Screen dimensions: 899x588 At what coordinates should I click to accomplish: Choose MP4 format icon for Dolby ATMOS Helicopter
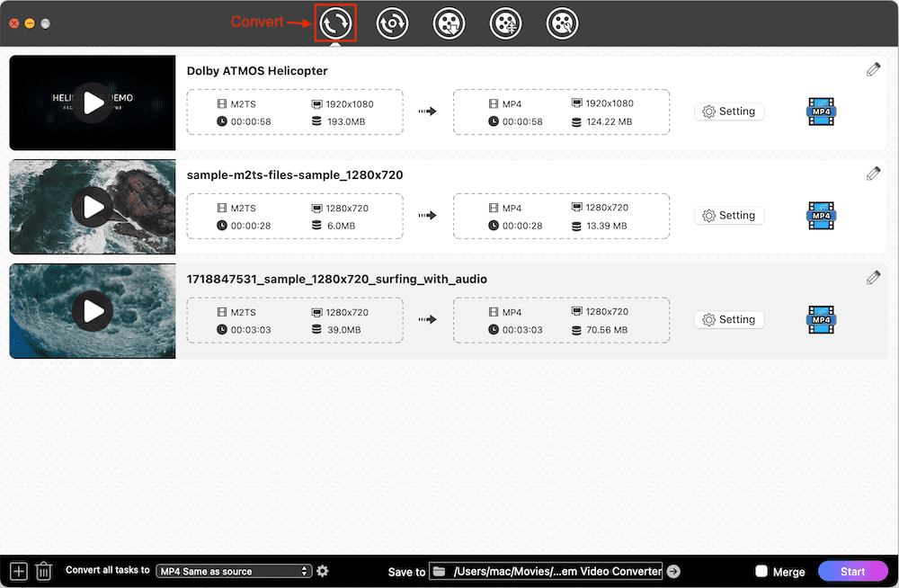(821, 111)
